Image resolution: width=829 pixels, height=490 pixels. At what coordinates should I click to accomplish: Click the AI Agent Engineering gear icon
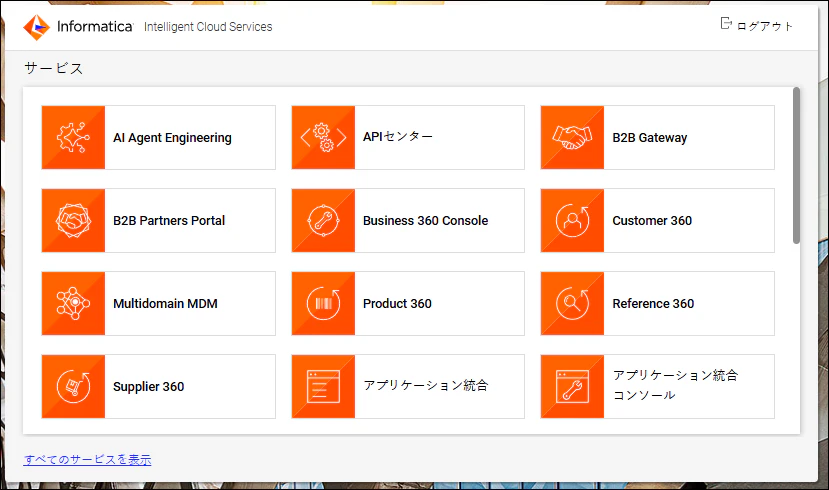pyautogui.click(x=73, y=137)
